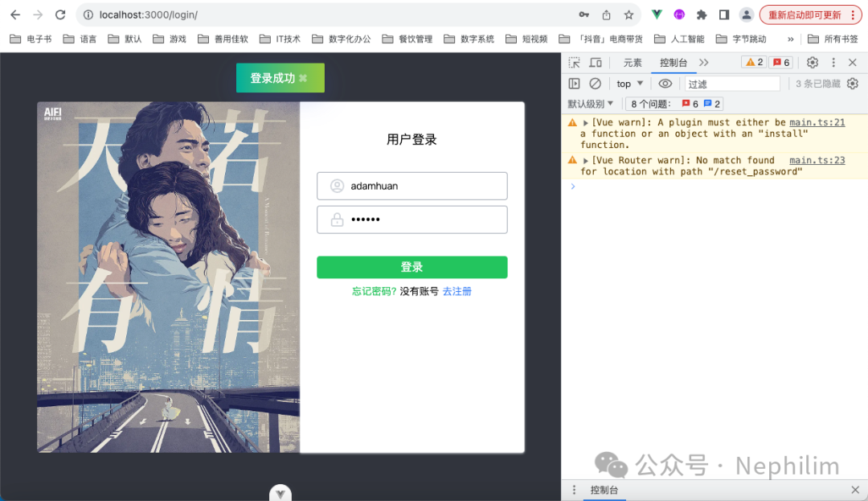Show more hidden bookmarks chevron

click(791, 39)
